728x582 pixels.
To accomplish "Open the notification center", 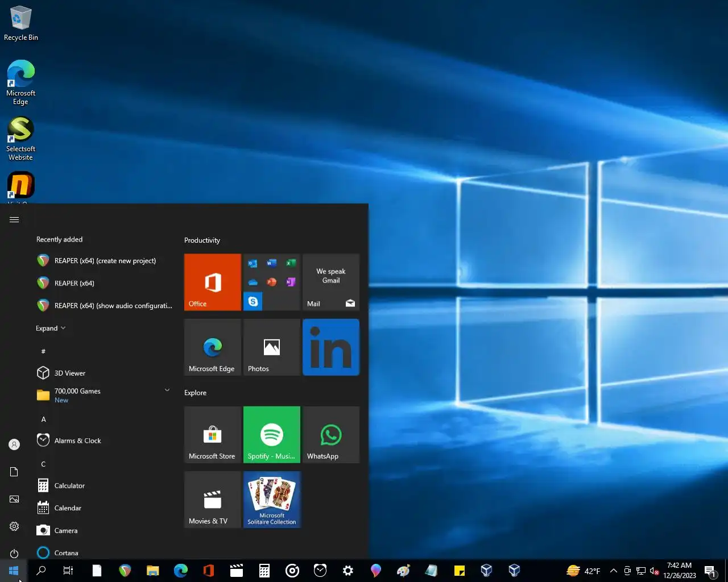I will coord(710,571).
